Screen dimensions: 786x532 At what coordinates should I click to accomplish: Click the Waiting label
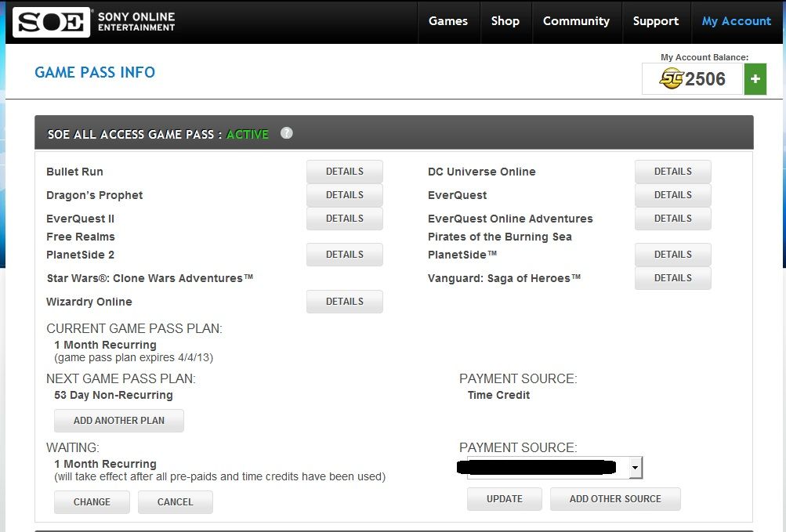[x=73, y=447]
